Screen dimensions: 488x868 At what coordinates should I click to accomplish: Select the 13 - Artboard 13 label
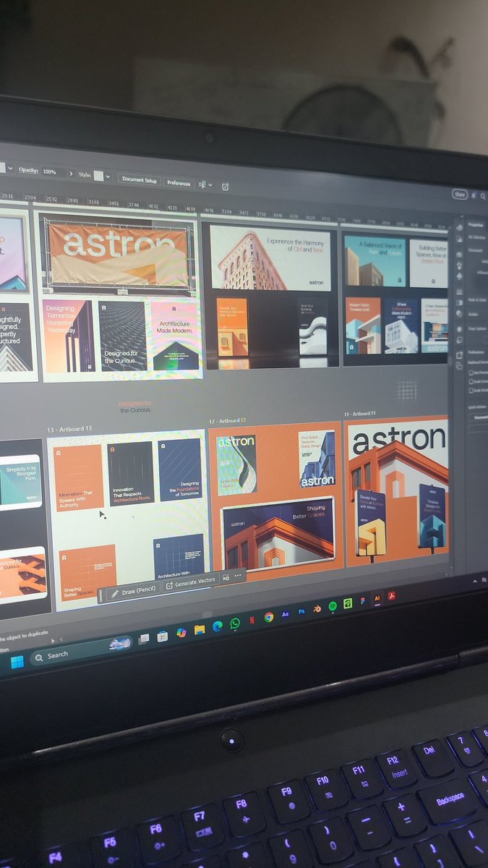coord(69,429)
